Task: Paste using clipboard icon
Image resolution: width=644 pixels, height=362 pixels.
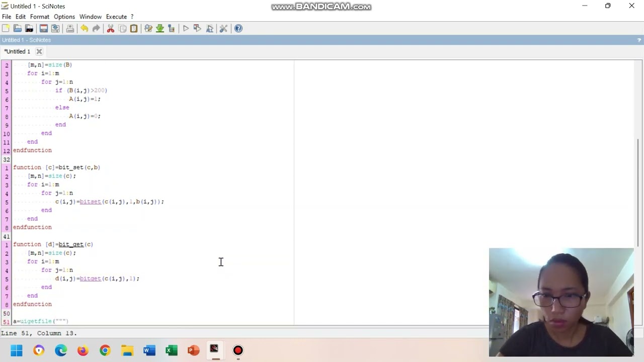Action: click(134, 29)
